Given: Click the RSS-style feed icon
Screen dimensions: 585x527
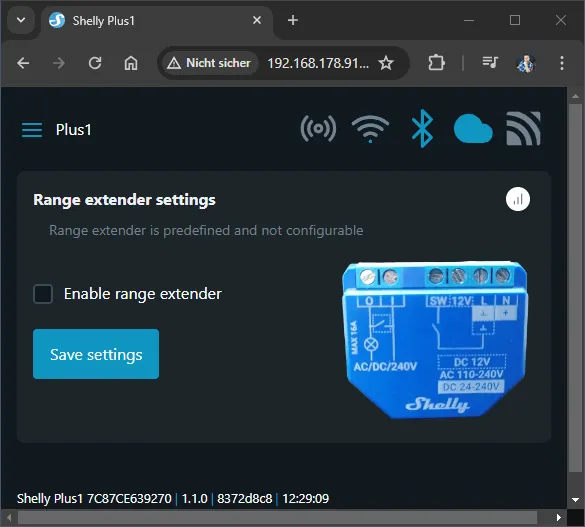Looking at the screenshot, I should tap(523, 128).
